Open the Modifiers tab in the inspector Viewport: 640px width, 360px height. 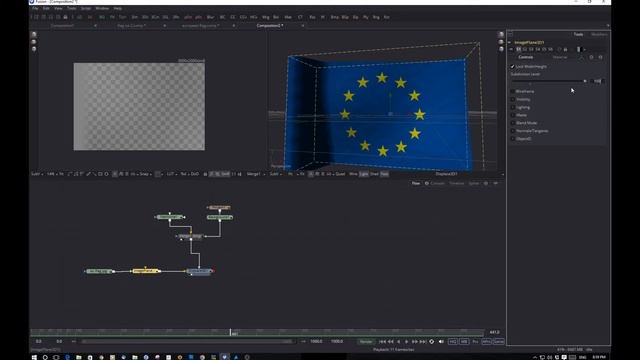[x=599, y=34]
